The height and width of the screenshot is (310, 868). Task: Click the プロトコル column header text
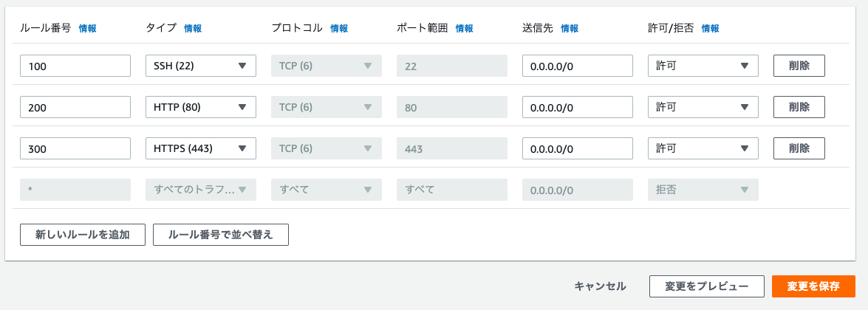coord(297,28)
